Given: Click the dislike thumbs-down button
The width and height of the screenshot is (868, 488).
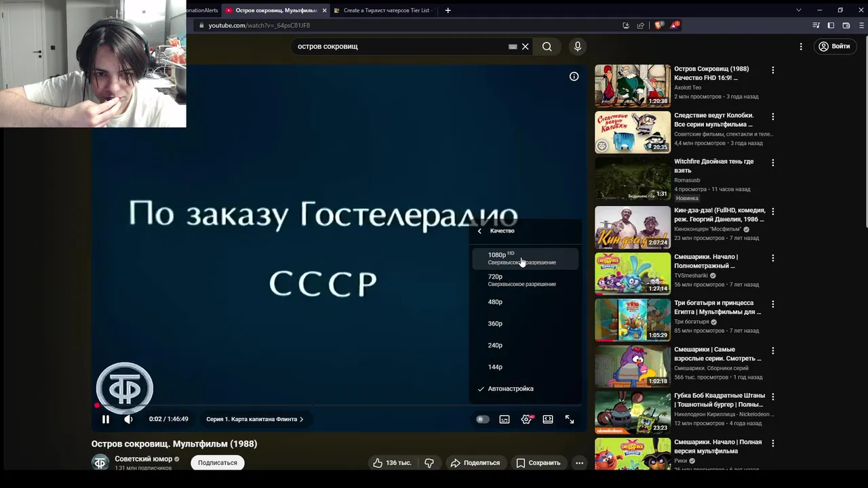Looking at the screenshot, I should coord(429,463).
